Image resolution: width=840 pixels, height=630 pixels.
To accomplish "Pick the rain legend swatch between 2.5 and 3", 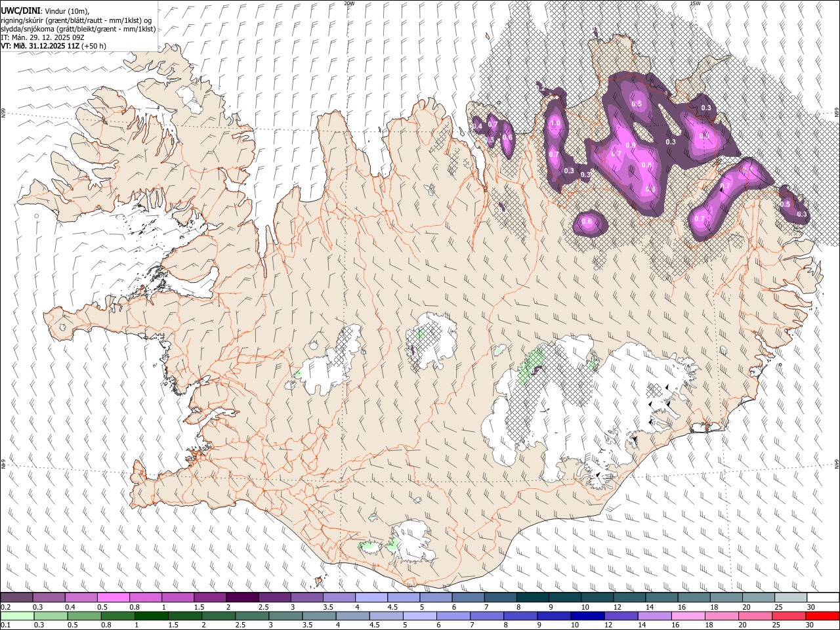I will [253, 616].
